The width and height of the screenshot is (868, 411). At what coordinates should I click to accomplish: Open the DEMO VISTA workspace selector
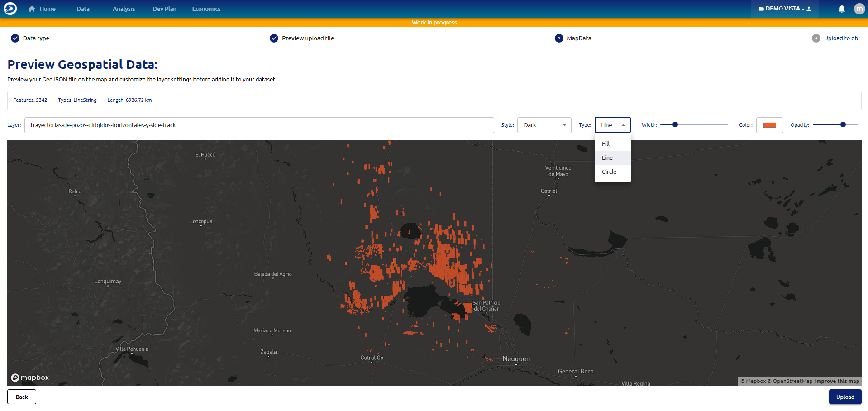[x=785, y=9]
